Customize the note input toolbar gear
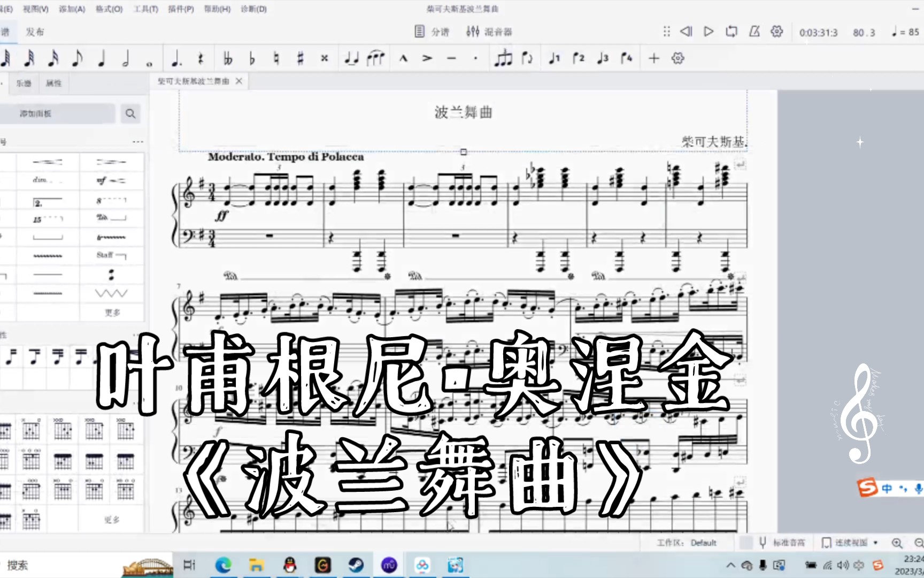 (x=677, y=58)
